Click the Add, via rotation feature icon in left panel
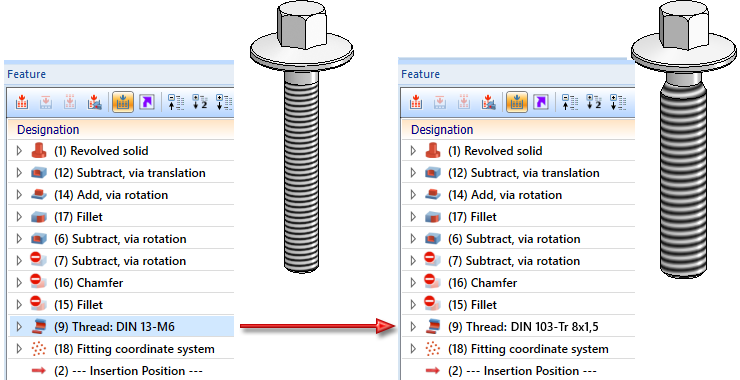Viewport: 740px width, 380px height. click(x=39, y=194)
